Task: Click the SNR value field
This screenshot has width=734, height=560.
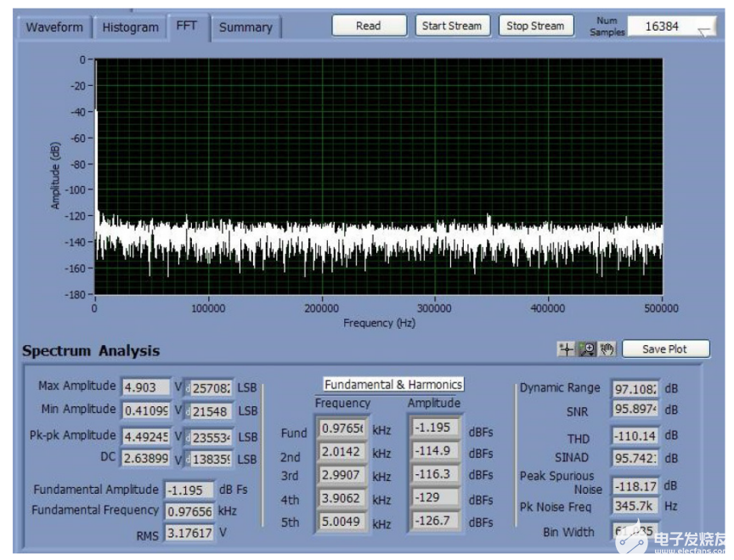Action: click(635, 410)
